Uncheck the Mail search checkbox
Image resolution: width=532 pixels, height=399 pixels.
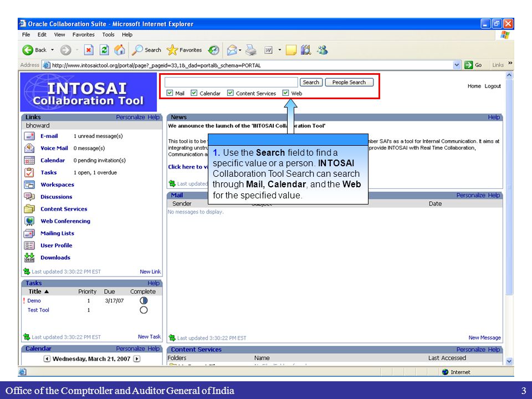click(x=170, y=93)
